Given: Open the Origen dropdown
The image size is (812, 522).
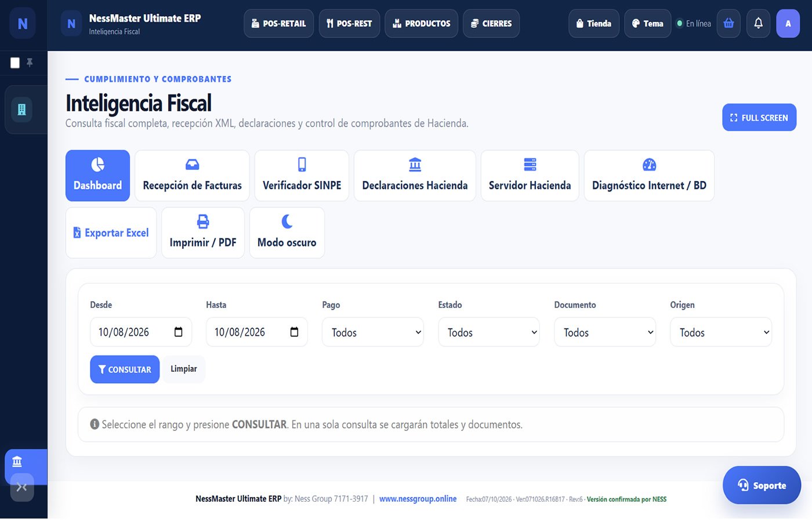Looking at the screenshot, I should click(721, 332).
